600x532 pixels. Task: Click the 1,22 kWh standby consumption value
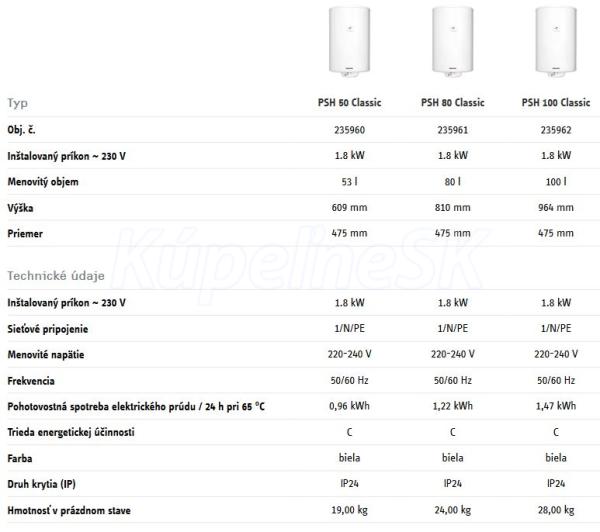pos(453,406)
